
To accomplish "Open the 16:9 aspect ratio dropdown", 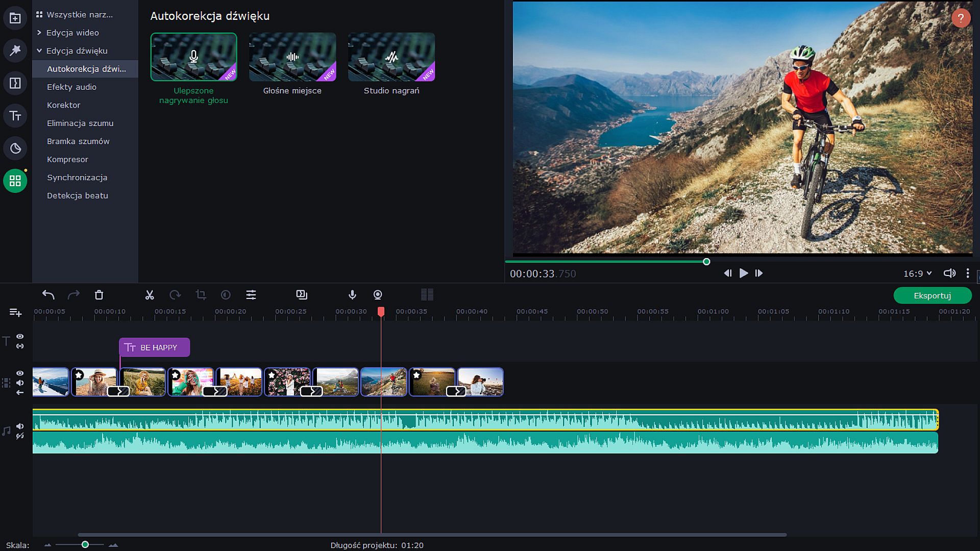I will pos(917,273).
